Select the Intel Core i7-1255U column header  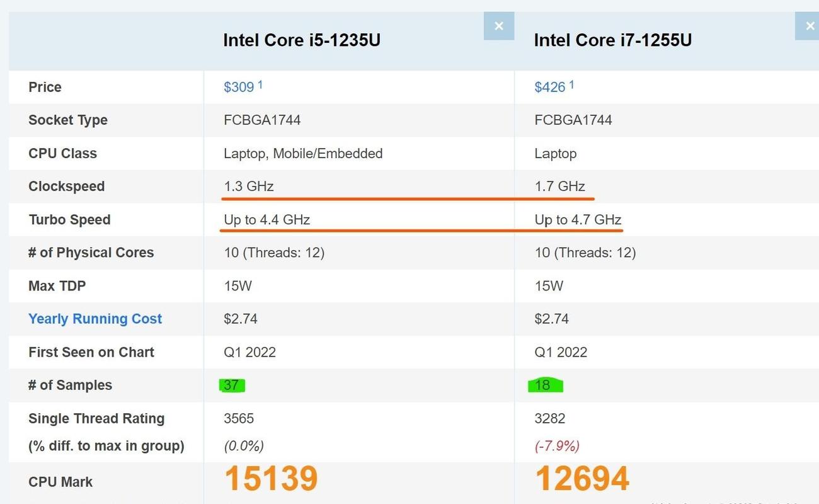pyautogui.click(x=613, y=40)
